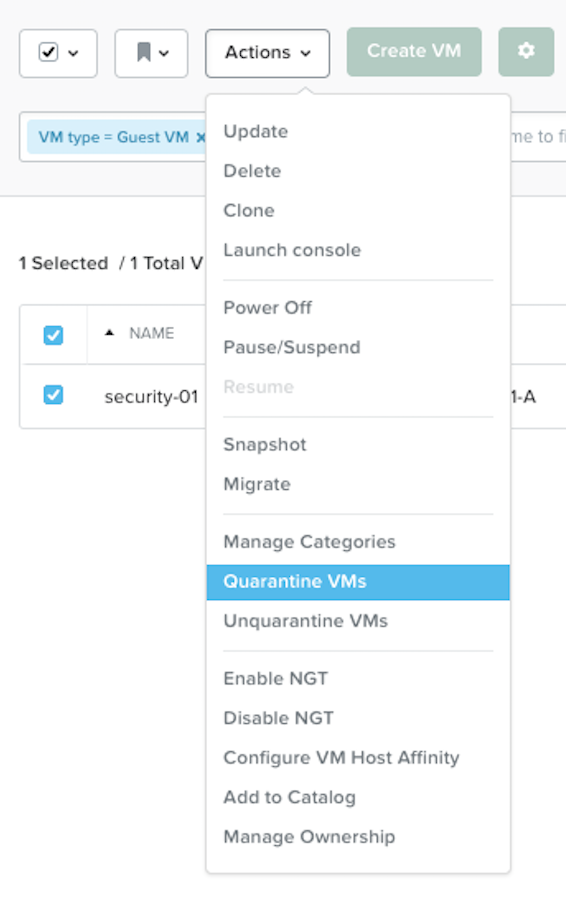
Task: Select Power Off menu item
Action: click(x=268, y=308)
